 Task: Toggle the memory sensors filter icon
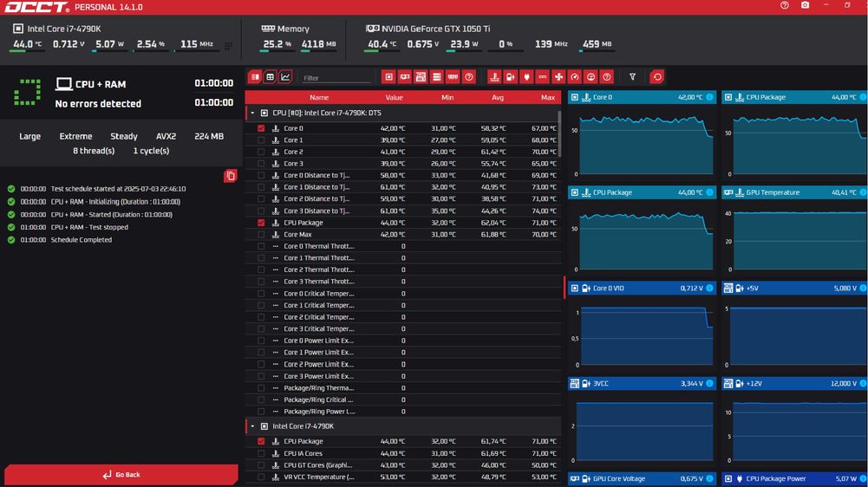tap(453, 77)
